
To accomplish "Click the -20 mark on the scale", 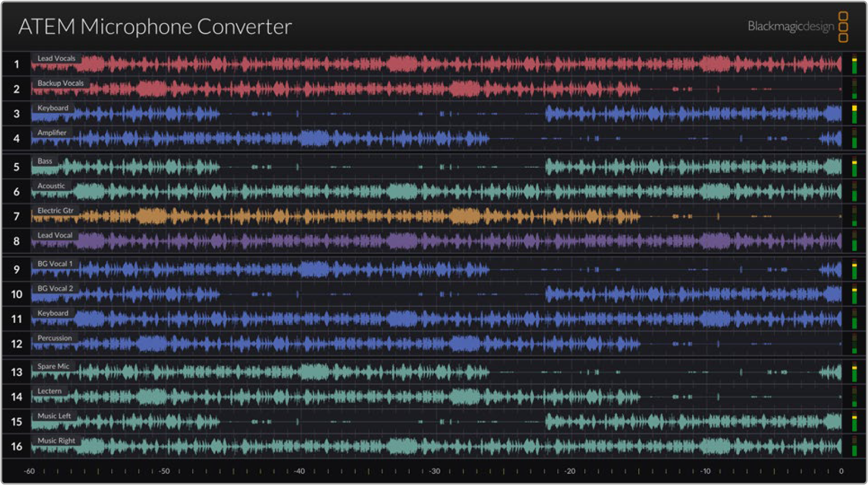I will 569,471.
